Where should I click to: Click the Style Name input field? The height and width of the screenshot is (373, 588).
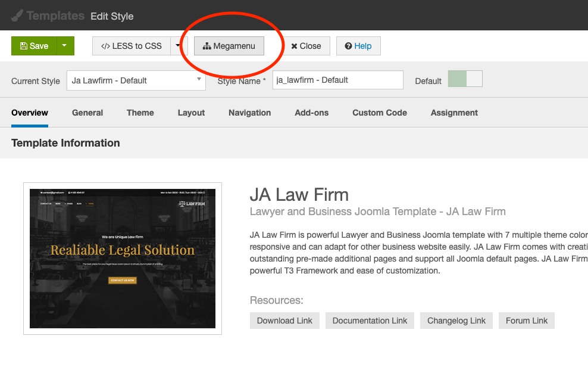pos(337,80)
